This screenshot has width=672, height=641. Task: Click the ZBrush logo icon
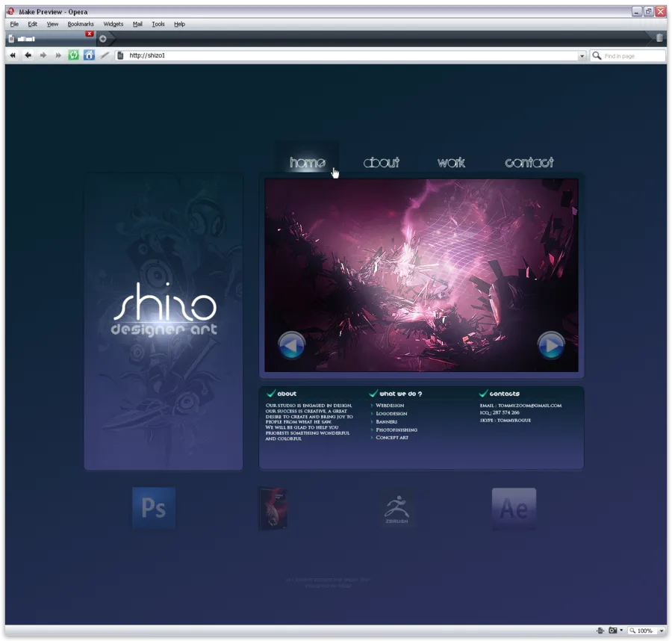tap(397, 510)
